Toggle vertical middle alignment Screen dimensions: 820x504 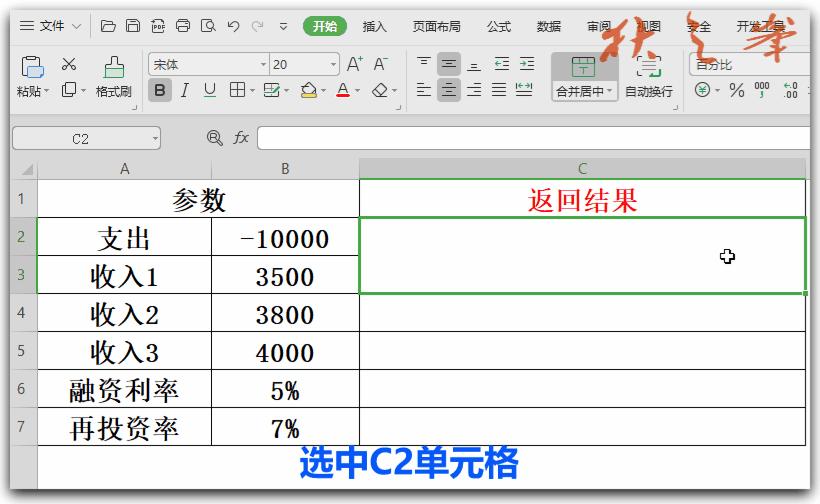click(449, 64)
